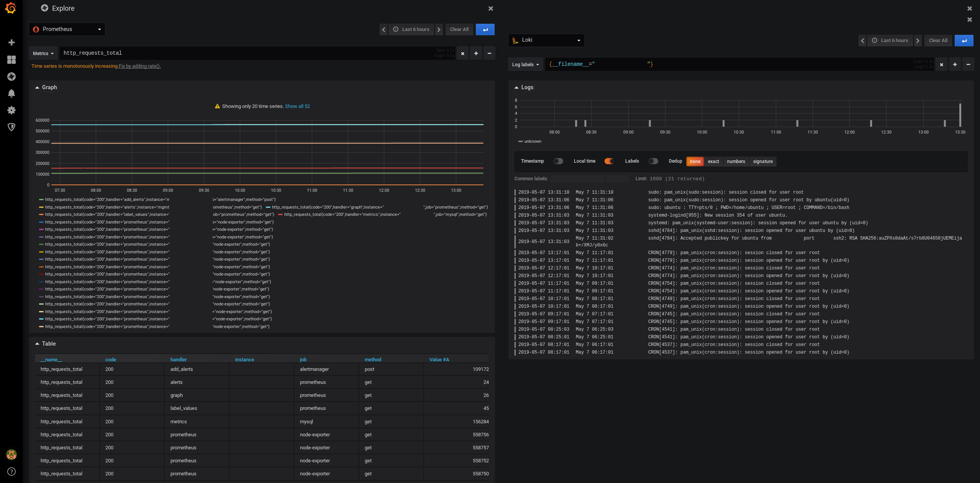Click the label_values legend color swatch

pos(41,214)
